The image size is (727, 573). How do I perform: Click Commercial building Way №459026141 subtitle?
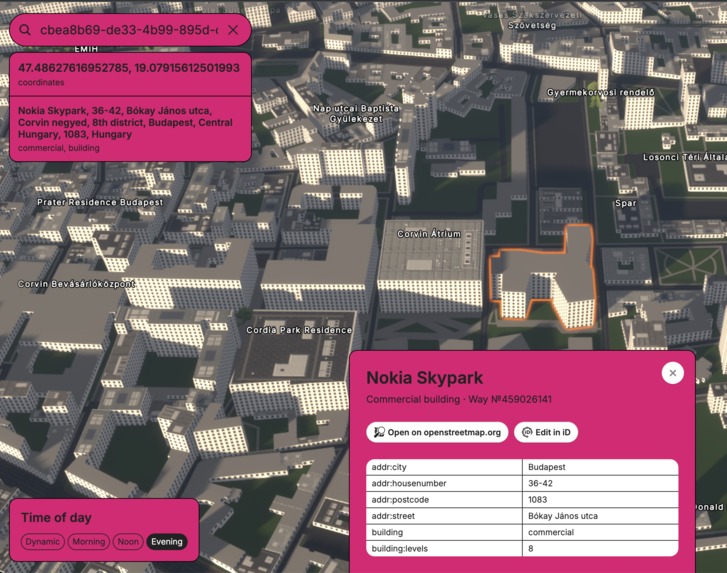[459, 399]
